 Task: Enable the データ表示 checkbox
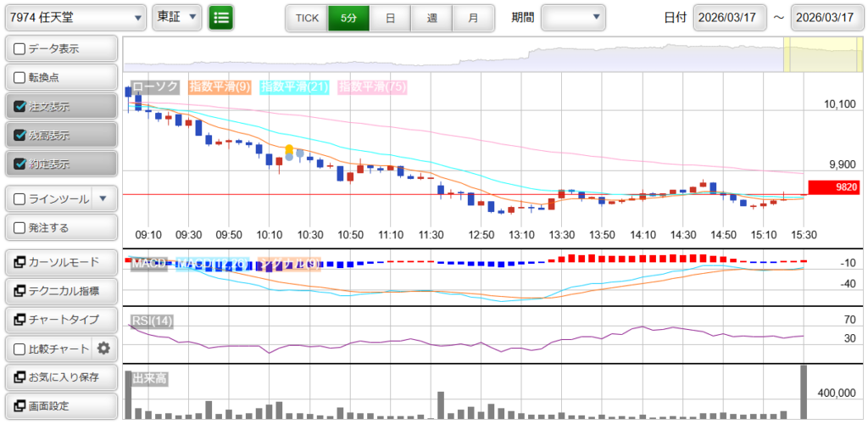[x=19, y=49]
